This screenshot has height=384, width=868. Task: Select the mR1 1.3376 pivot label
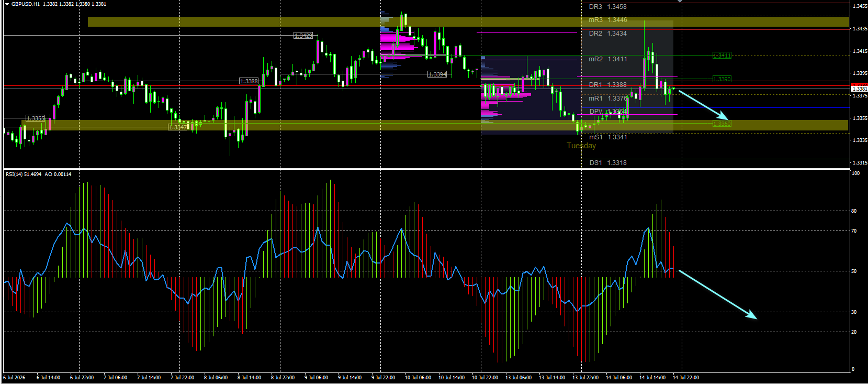607,98
